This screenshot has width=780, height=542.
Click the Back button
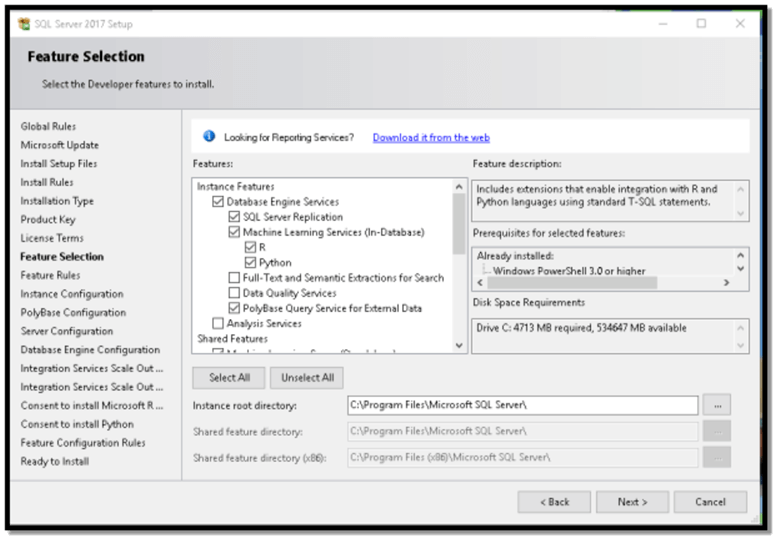coord(554,502)
